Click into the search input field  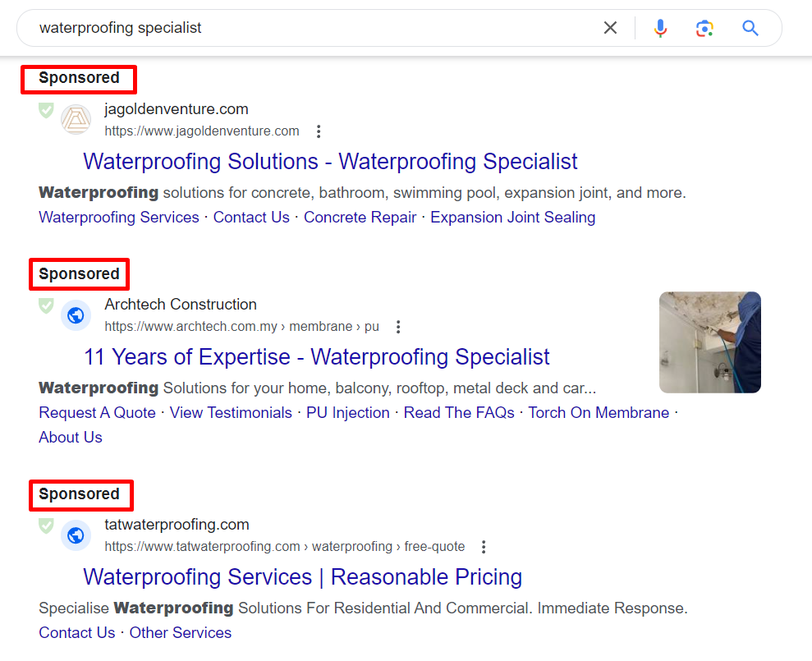coord(312,28)
